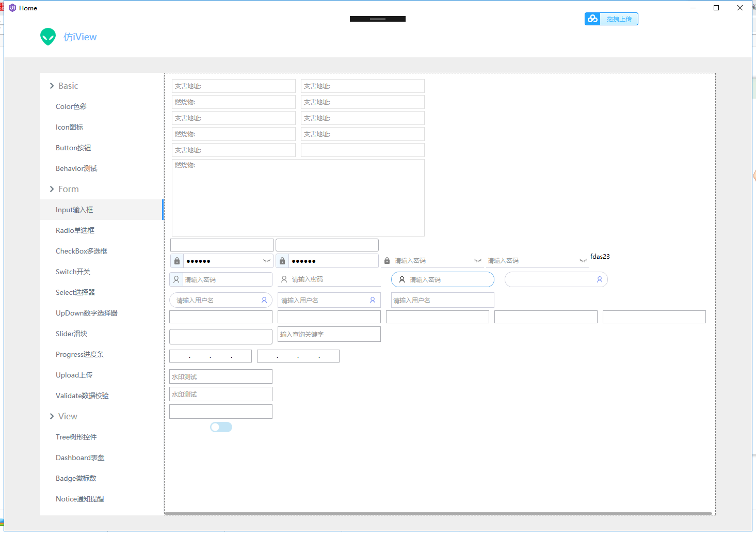This screenshot has height=535, width=756.
Task: Click the fdas23 text label
Action: click(600, 256)
